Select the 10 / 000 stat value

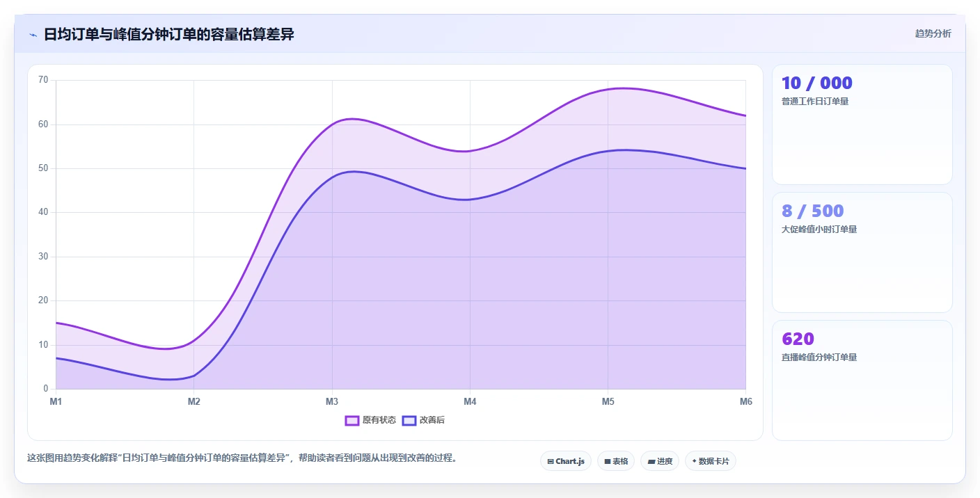pyautogui.click(x=817, y=83)
